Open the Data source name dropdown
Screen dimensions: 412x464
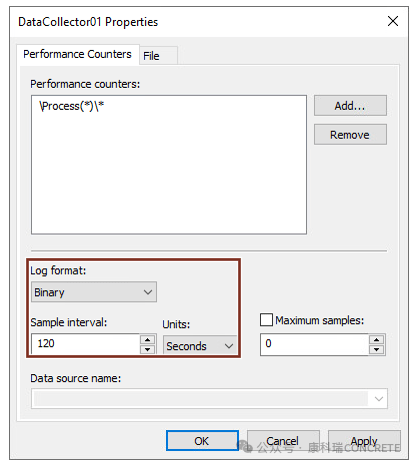[x=209, y=398]
